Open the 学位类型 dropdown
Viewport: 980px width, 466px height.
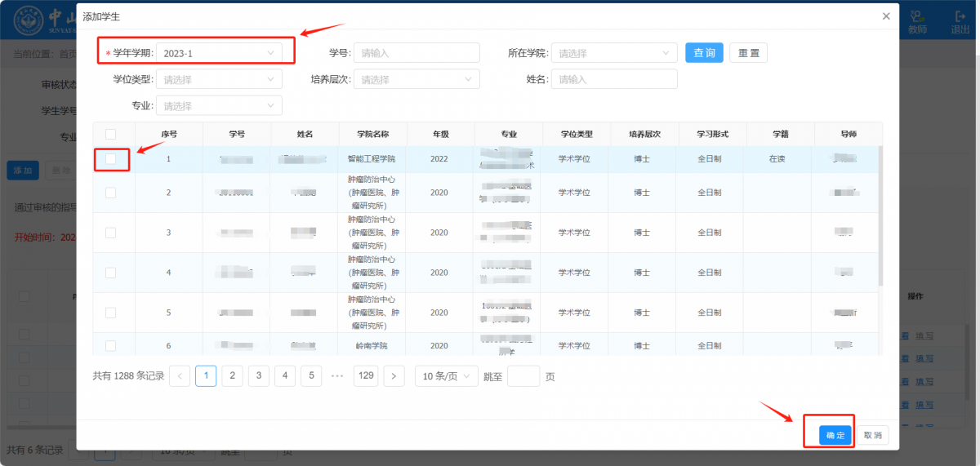[x=219, y=79]
